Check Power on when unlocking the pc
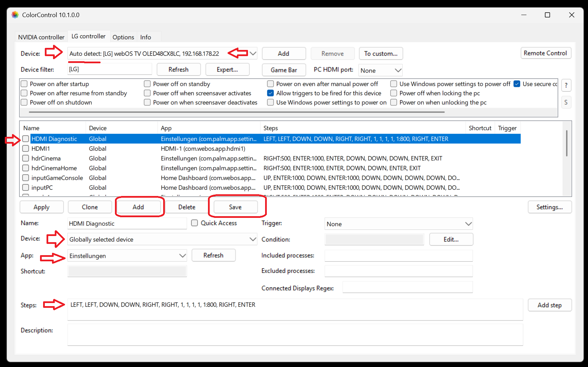588x367 pixels. pos(394,102)
